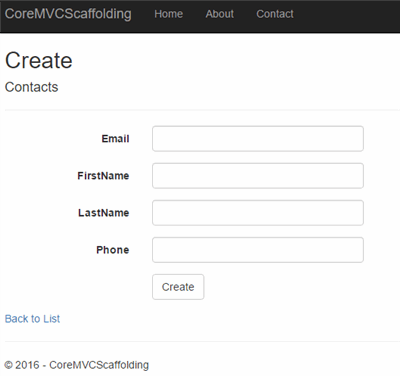
Task: Focus the Email text field
Action: tap(258, 139)
